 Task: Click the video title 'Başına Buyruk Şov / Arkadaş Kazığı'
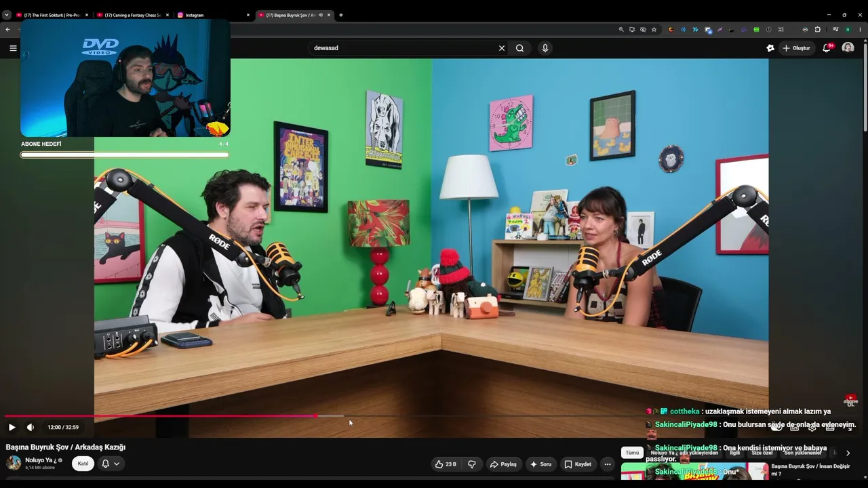(x=66, y=447)
